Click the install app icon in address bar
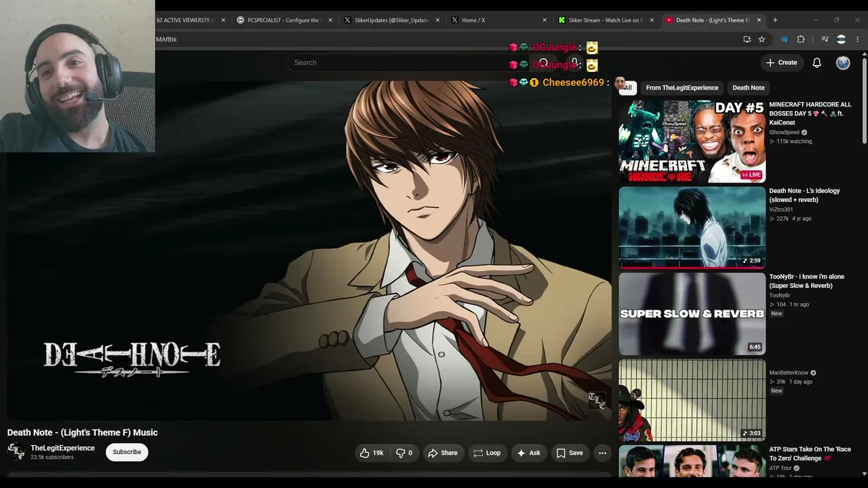The width and height of the screenshot is (868, 488). (747, 39)
